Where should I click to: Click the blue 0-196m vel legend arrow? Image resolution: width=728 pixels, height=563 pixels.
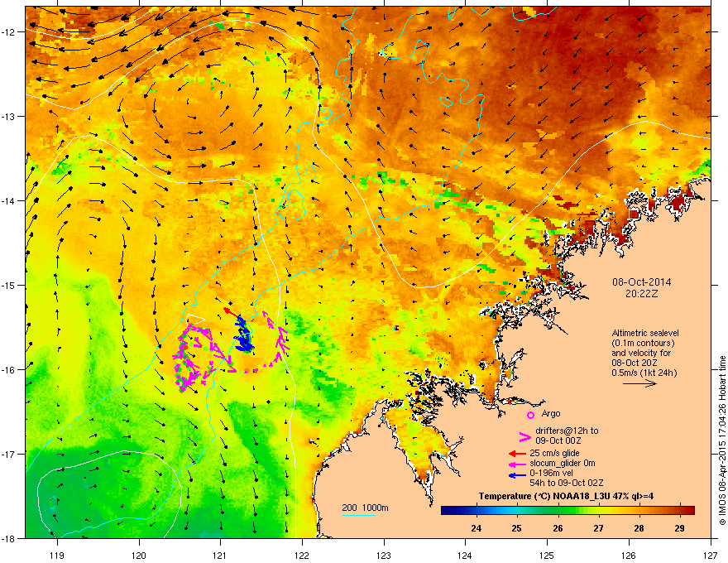coord(517,474)
